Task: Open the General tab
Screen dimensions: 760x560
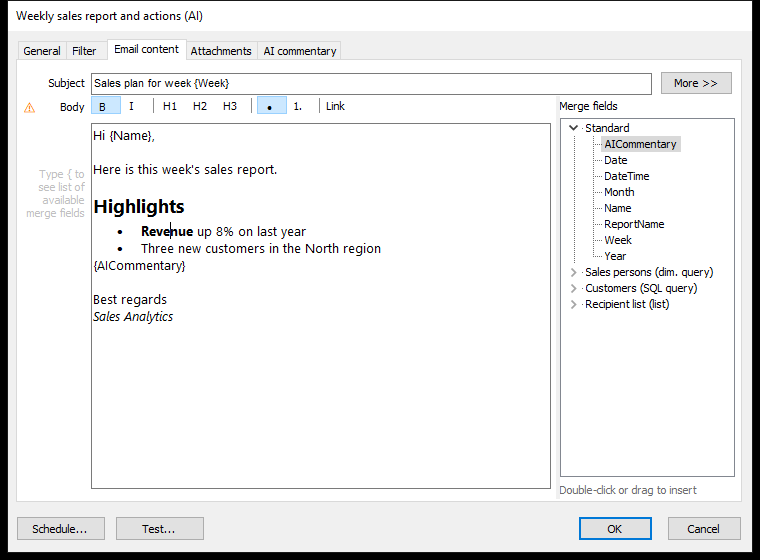Action: [x=42, y=51]
